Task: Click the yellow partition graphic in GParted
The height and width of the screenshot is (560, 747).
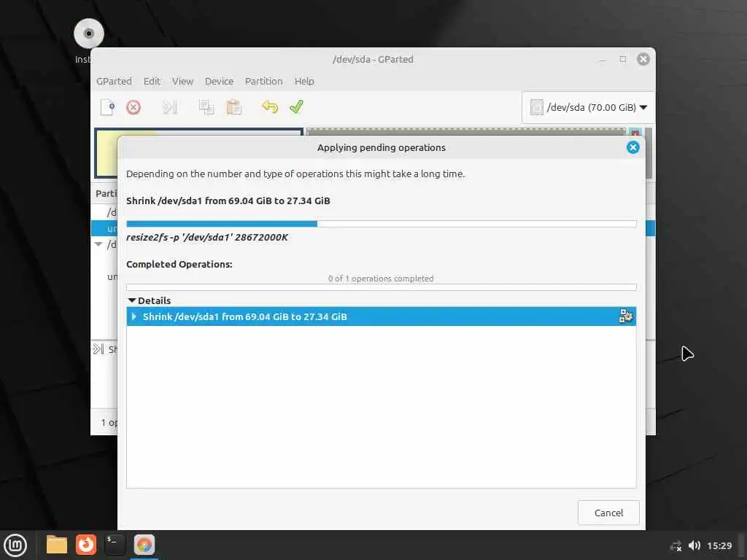Action: (x=107, y=152)
